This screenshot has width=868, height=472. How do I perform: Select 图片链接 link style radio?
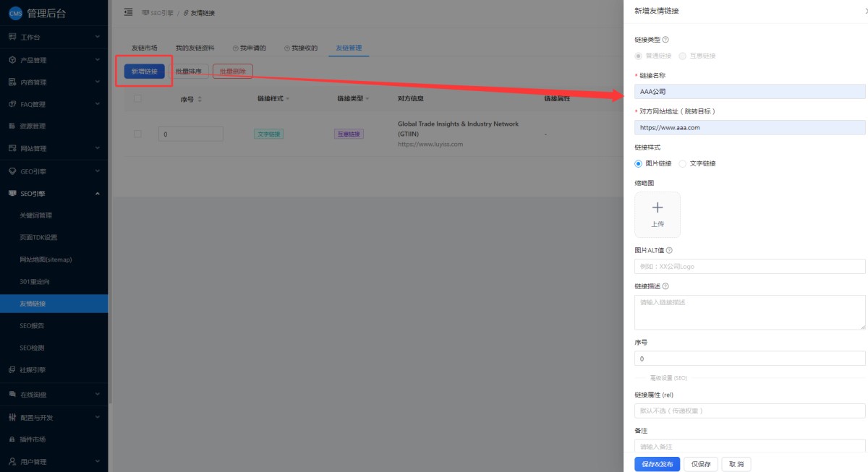pos(638,163)
